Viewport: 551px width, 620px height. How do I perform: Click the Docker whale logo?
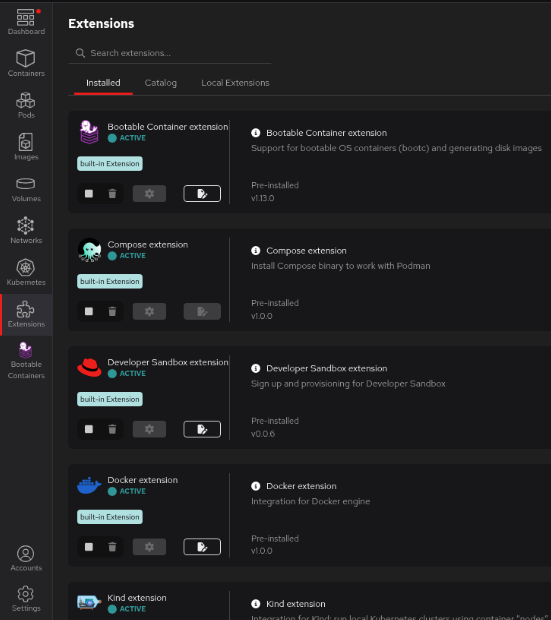click(89, 485)
